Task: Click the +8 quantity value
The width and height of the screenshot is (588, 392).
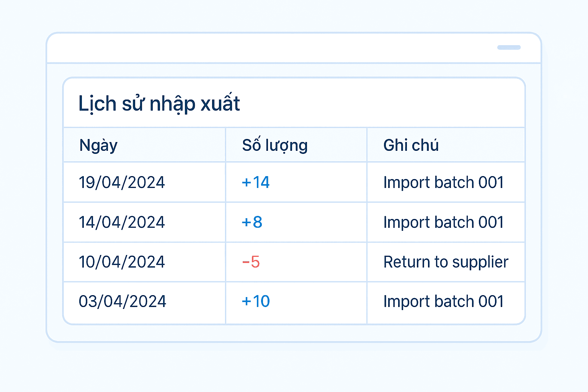Action: 252,222
